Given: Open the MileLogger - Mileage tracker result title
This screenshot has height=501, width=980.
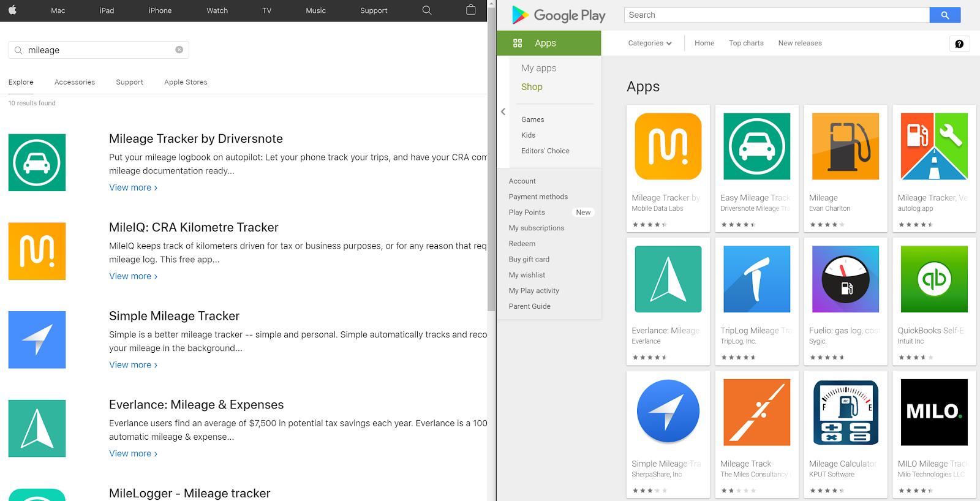Looking at the screenshot, I should point(189,493).
